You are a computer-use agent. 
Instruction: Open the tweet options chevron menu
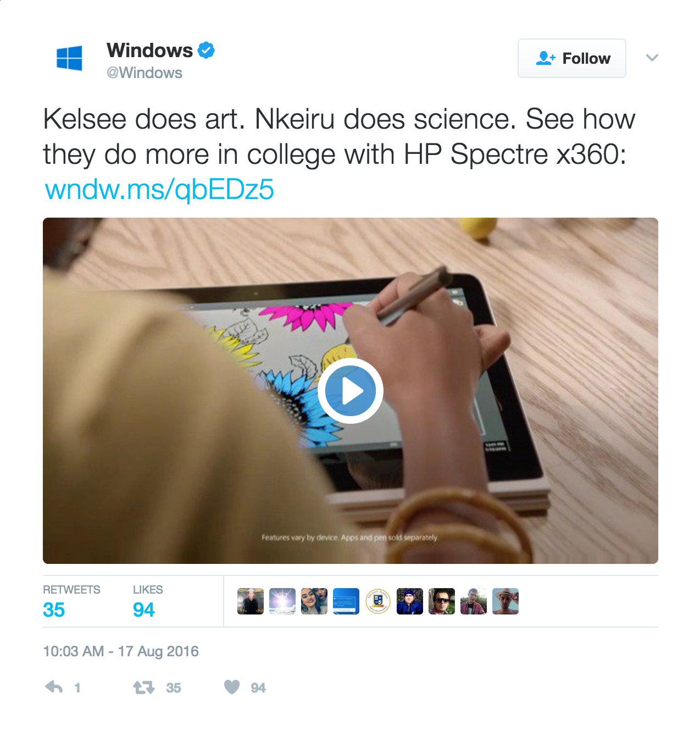[652, 58]
